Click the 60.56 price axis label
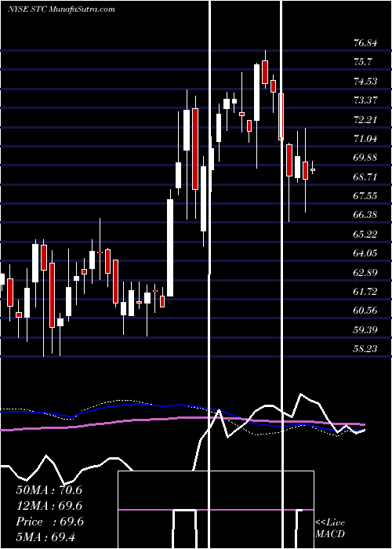 pyautogui.click(x=365, y=311)
